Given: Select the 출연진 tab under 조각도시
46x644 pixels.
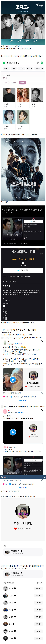Looking at the screenshot, I should pyautogui.click(x=22, y=83).
